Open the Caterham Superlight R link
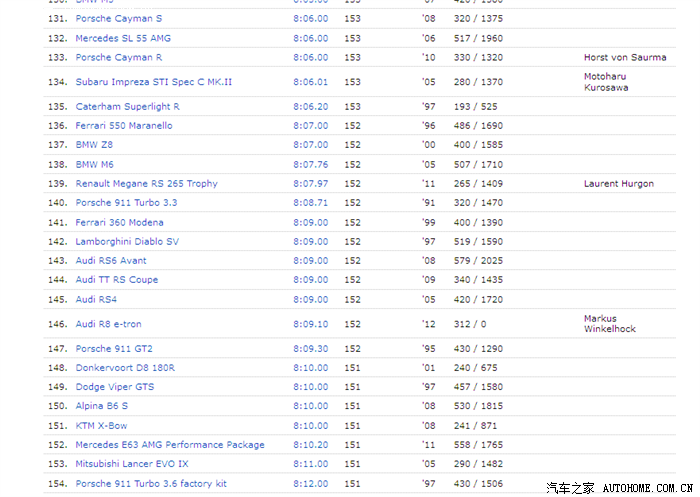 tap(127, 106)
